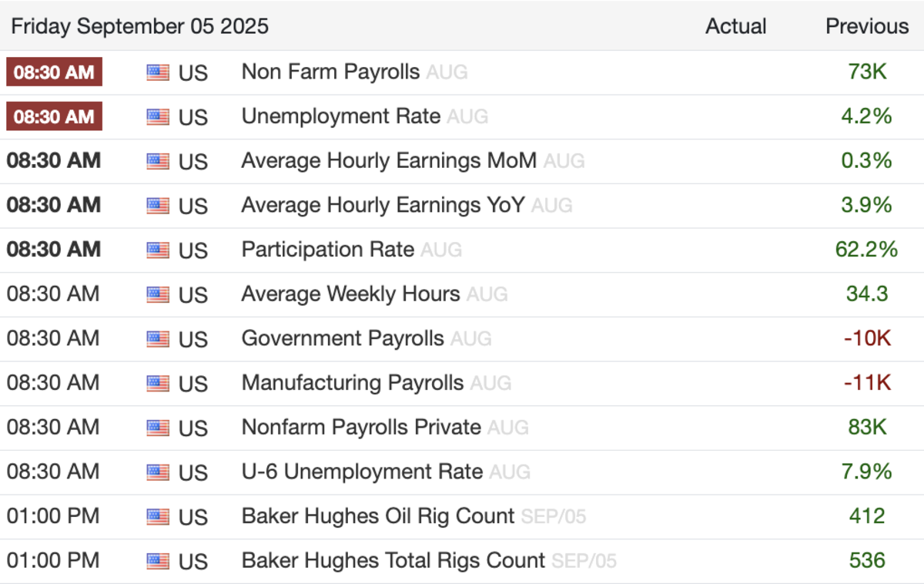Click the flag beside Average Weekly Hours
This screenshot has height=584, width=924.
click(x=157, y=294)
